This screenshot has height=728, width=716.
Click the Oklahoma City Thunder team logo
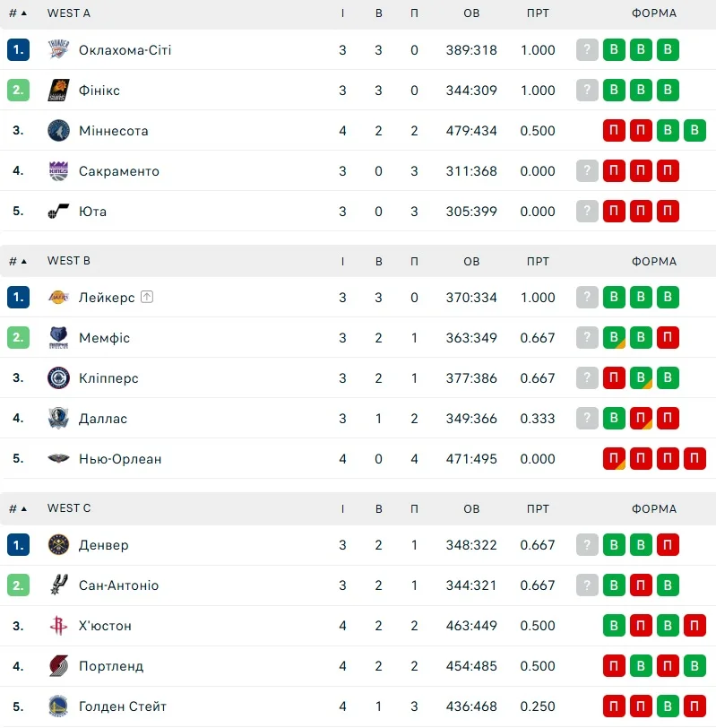[58, 50]
